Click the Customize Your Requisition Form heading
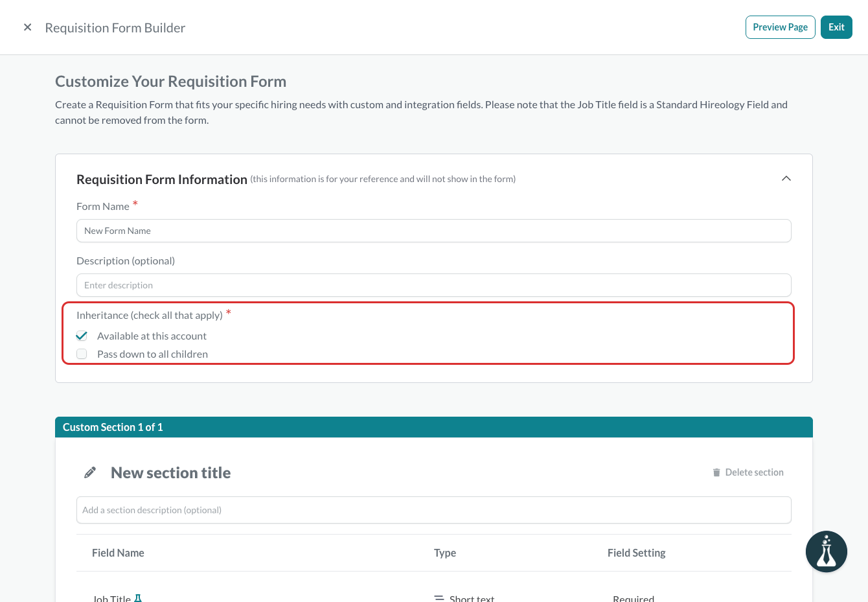 [x=170, y=82]
